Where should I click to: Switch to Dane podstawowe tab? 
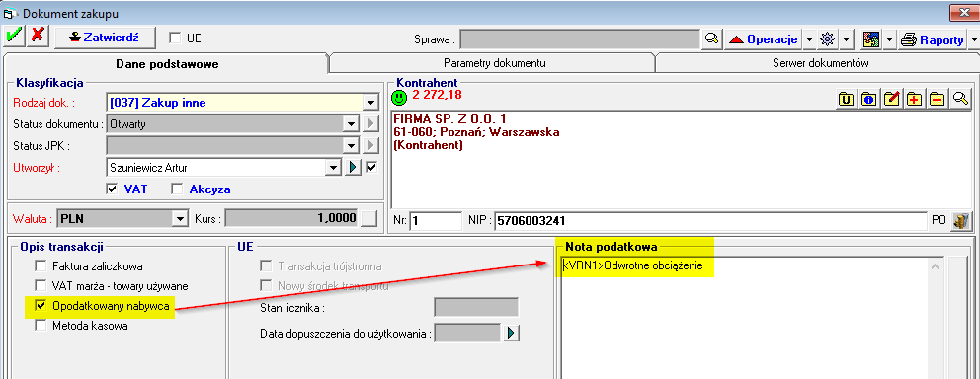point(167,64)
